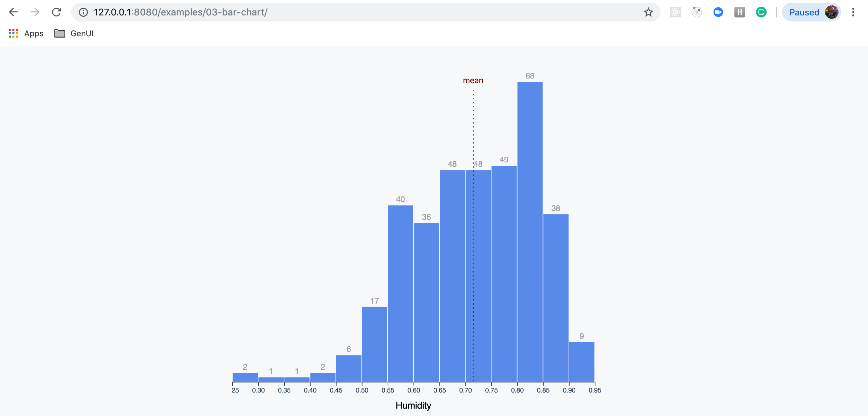Click the bar labeled 40

click(400, 293)
